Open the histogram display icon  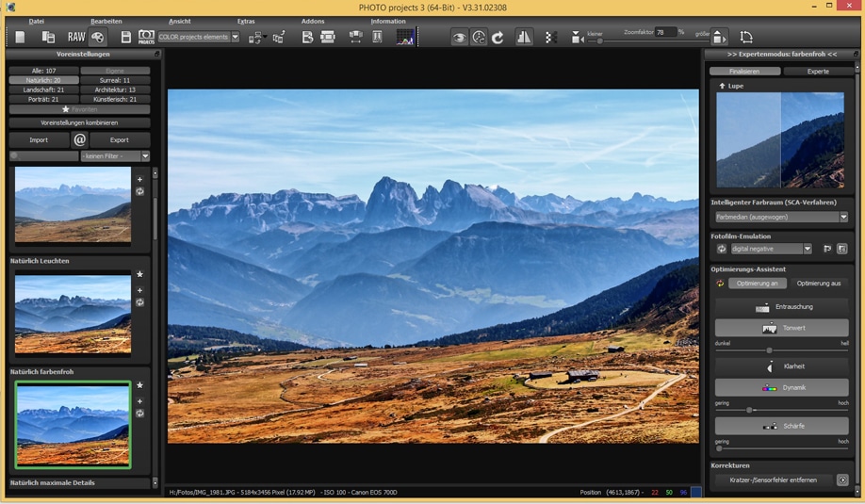tap(405, 38)
